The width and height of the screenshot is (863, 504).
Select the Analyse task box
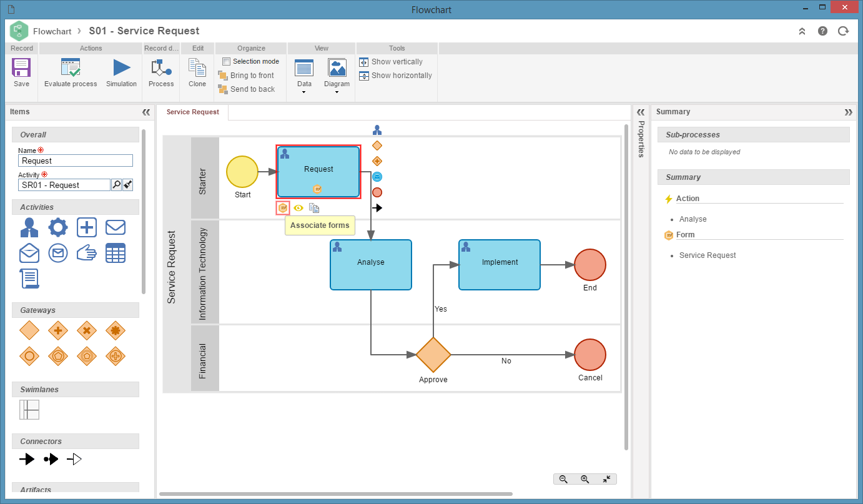(x=371, y=265)
